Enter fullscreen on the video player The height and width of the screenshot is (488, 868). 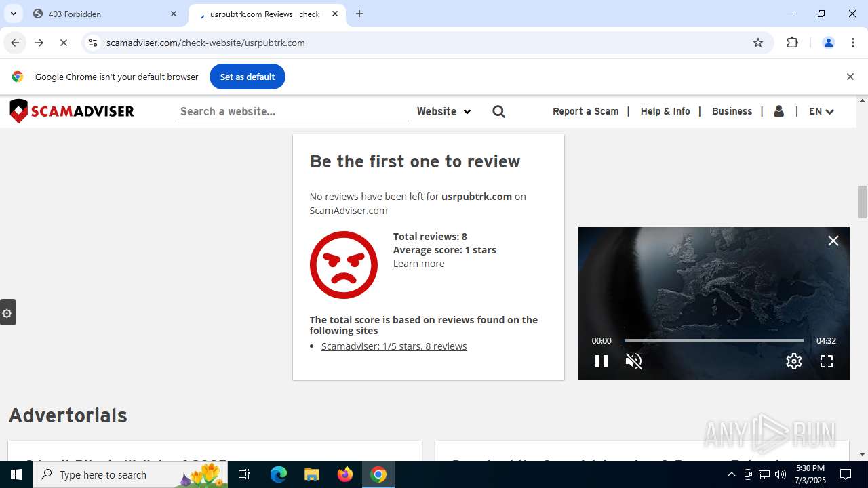pos(826,361)
